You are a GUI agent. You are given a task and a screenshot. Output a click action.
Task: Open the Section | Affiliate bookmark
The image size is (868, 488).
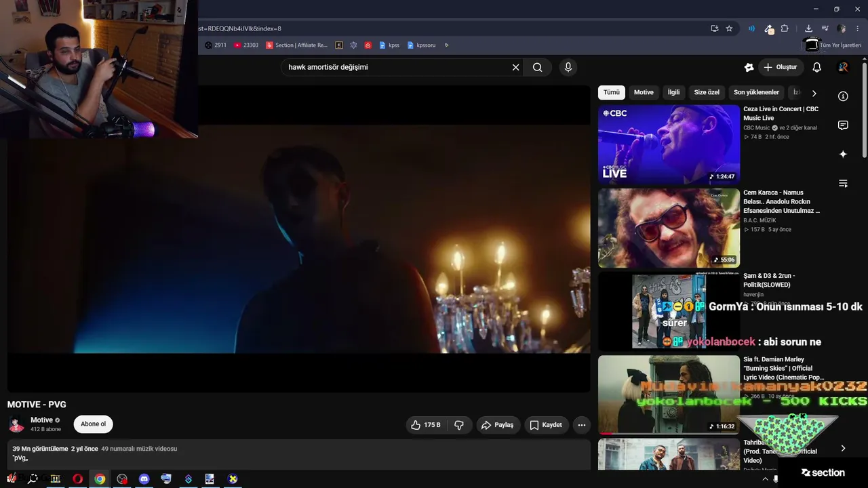pos(296,45)
